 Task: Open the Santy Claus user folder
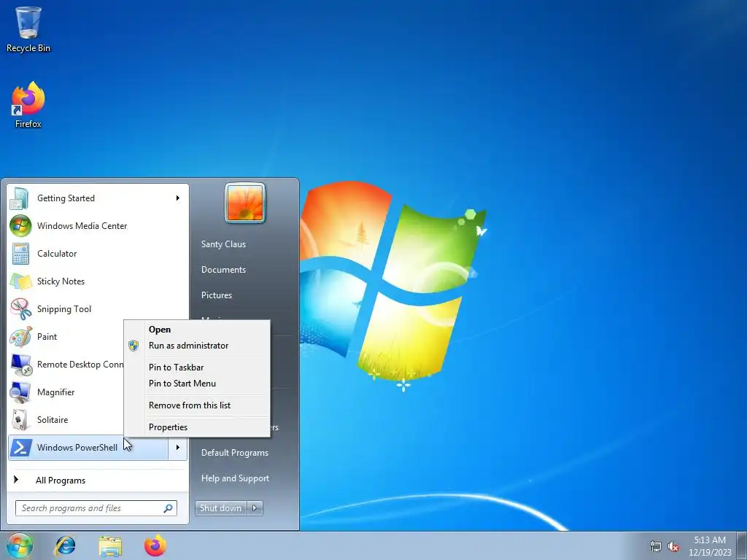point(223,244)
